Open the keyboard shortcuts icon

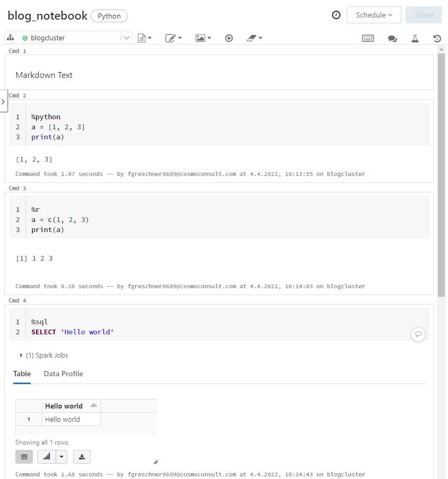367,38
